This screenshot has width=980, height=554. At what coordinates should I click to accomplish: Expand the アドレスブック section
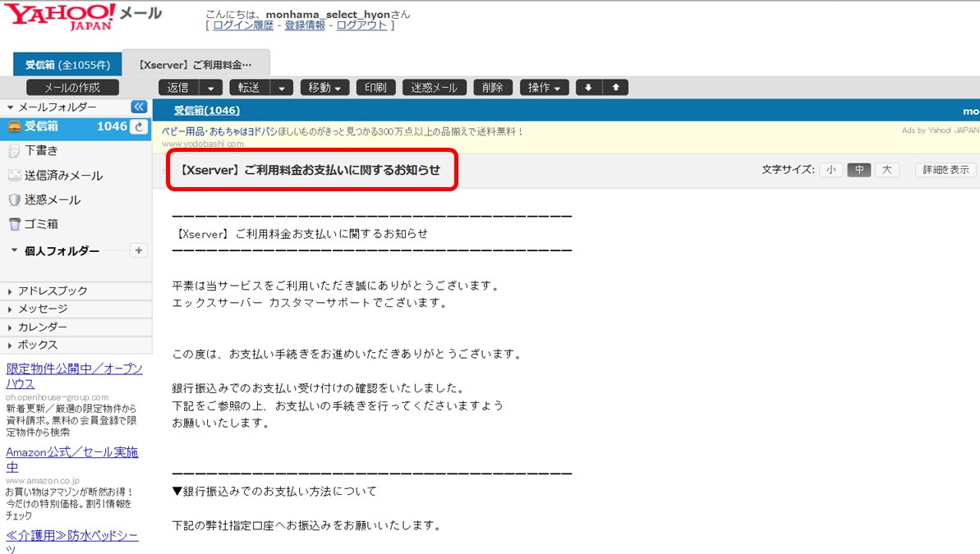53,291
